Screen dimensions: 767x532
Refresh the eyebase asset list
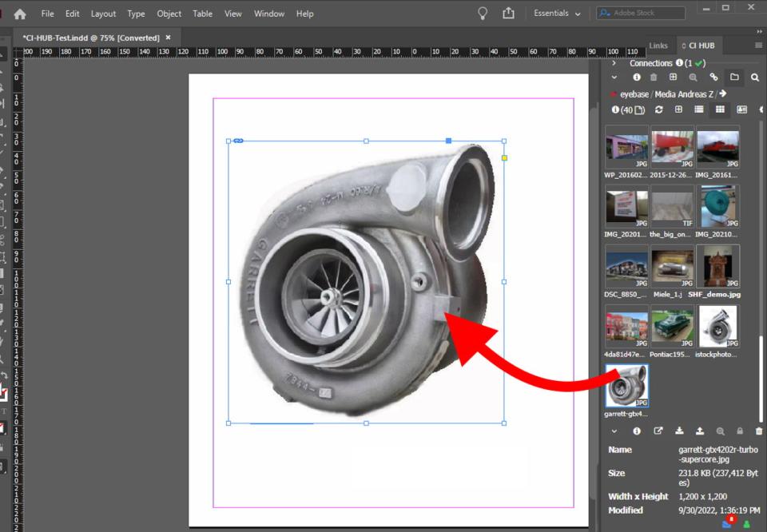pyautogui.click(x=658, y=109)
